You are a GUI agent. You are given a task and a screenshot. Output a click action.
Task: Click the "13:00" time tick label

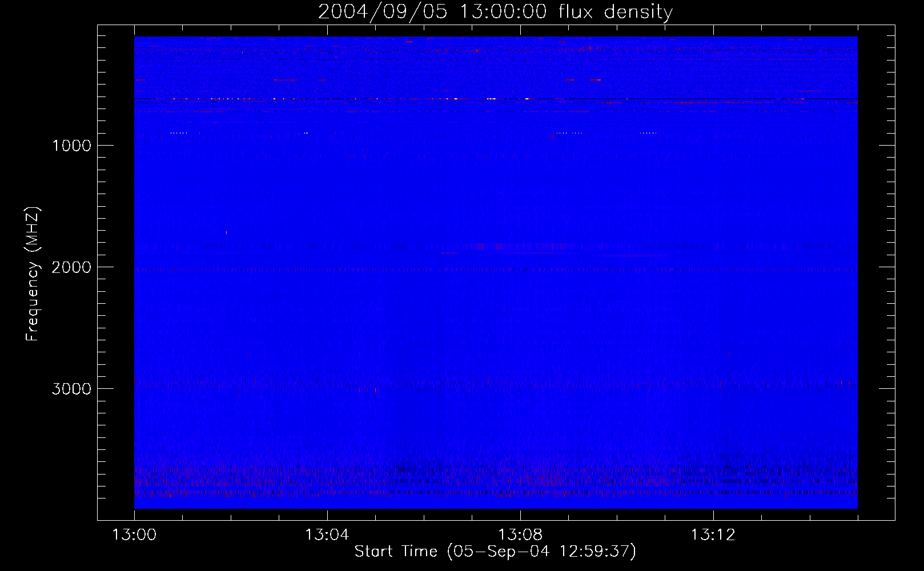click(x=134, y=535)
